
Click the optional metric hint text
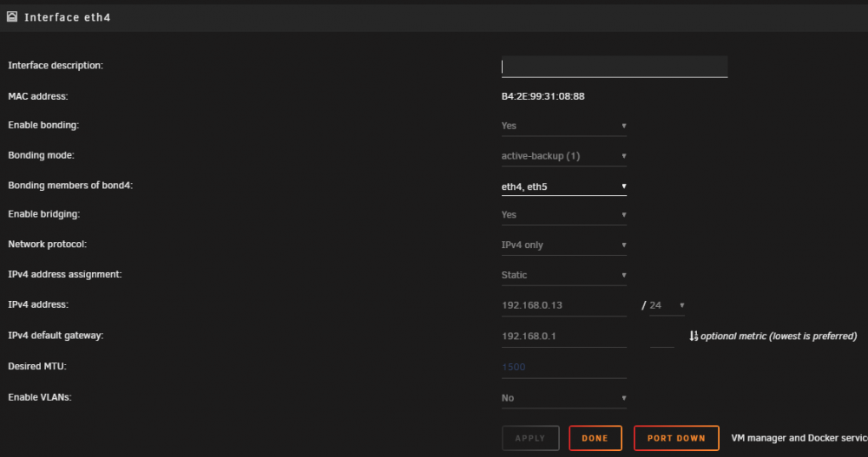(x=779, y=336)
